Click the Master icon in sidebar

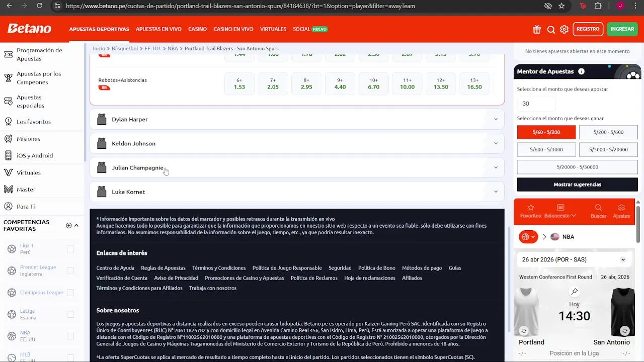(8, 190)
